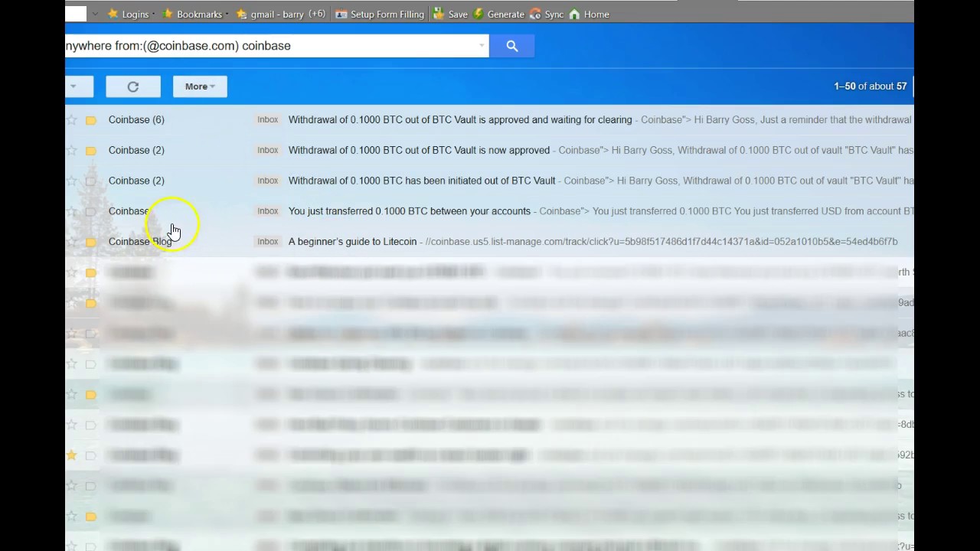Open "You just transferred 0.1000 BTC" email
This screenshot has height=551, width=980.
(x=409, y=210)
